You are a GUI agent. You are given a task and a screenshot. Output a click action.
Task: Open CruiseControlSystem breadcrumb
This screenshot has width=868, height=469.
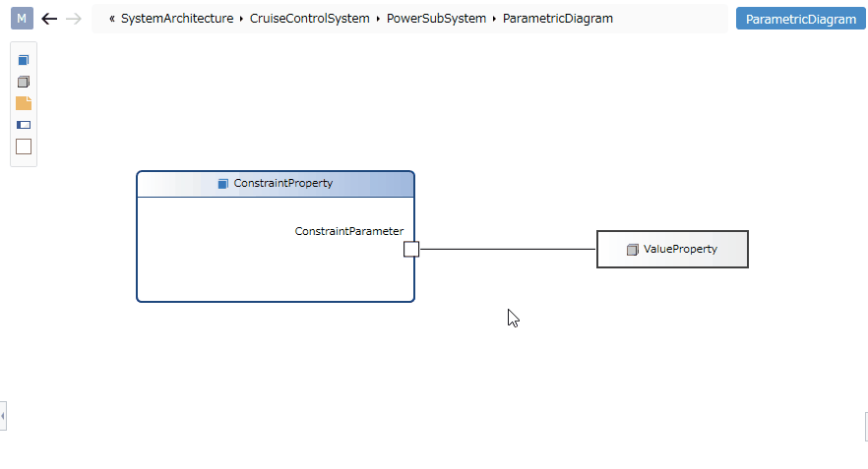tap(309, 19)
